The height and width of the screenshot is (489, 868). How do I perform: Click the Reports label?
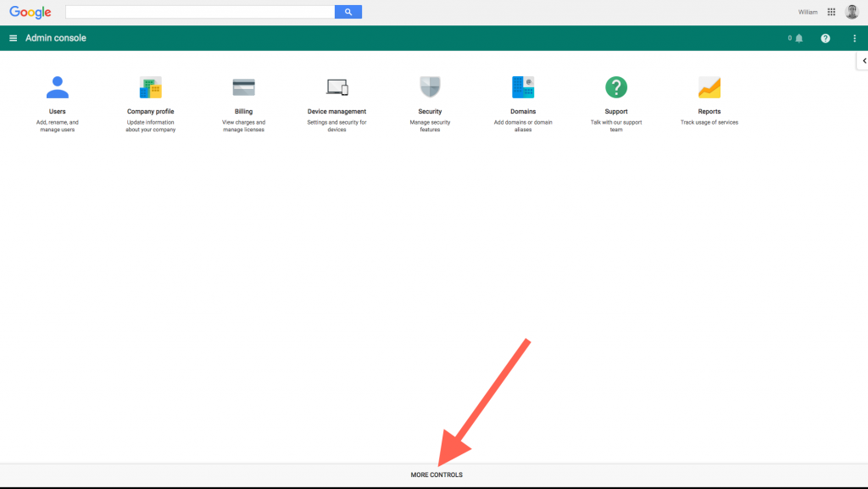[709, 111]
